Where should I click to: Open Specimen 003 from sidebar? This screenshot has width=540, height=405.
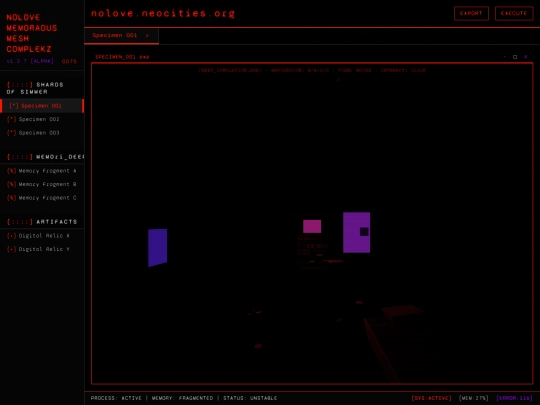point(42,133)
